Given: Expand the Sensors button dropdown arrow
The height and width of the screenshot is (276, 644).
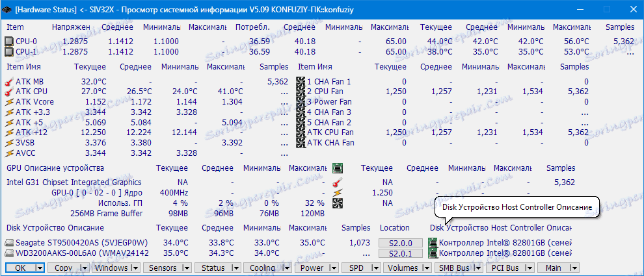Looking at the screenshot, I should (x=188, y=268).
